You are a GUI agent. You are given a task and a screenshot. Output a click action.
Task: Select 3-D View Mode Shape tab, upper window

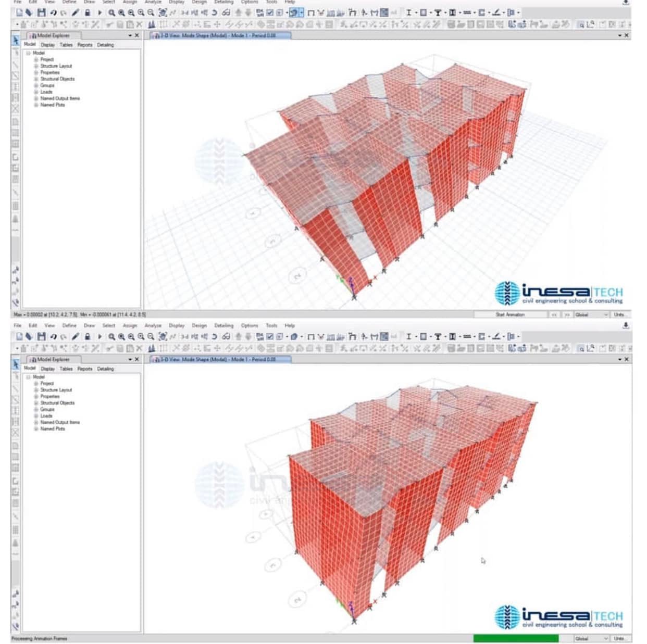(x=220, y=35)
